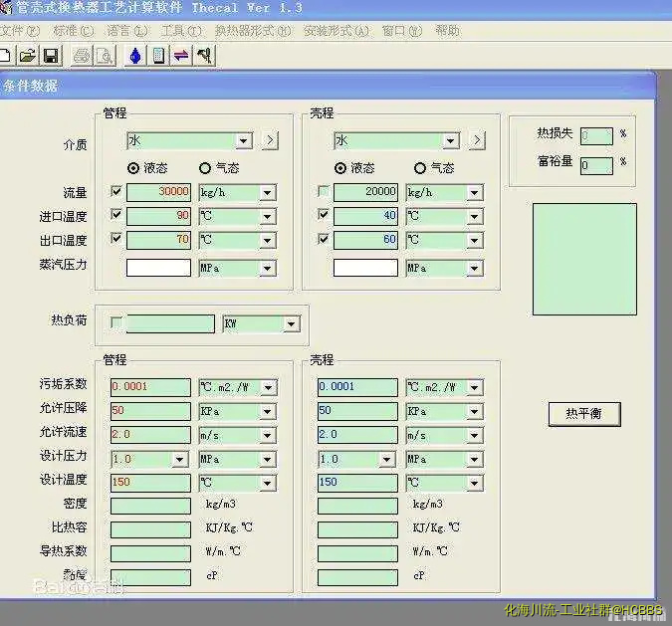This screenshot has height=626, width=672.
Task: Click shell-side 导热系数 conductivity field
Action: (x=357, y=553)
